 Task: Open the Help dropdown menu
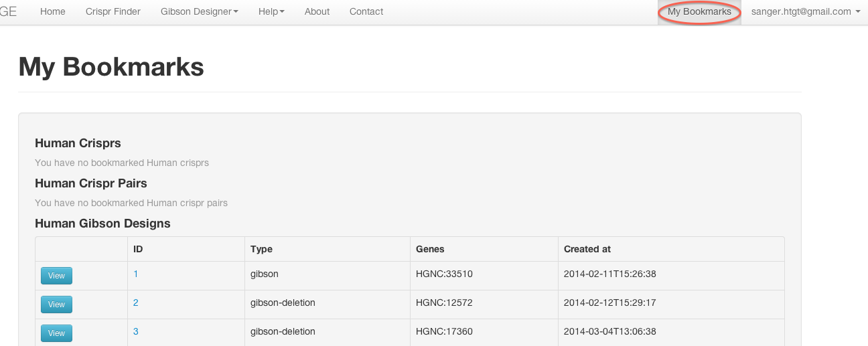(271, 11)
